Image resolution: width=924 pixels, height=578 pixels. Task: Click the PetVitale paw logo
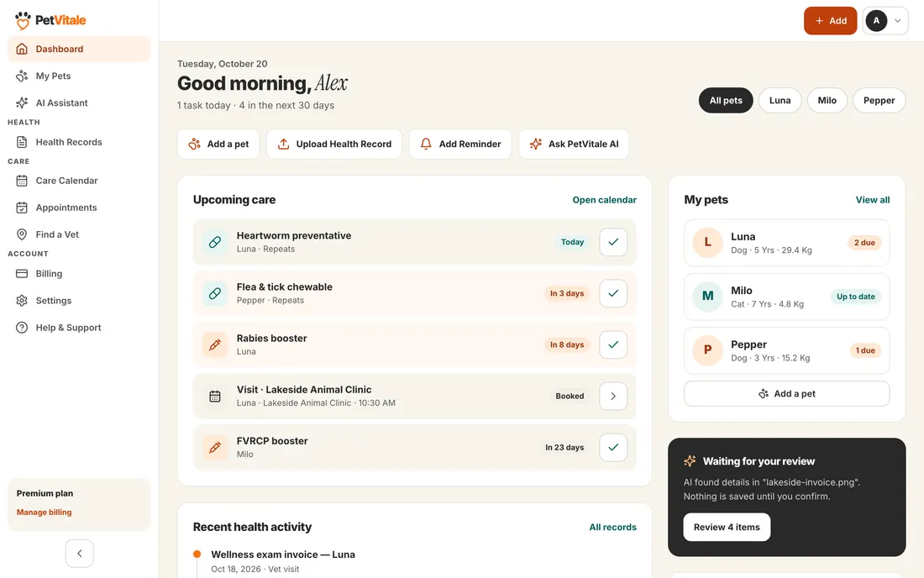(x=23, y=20)
